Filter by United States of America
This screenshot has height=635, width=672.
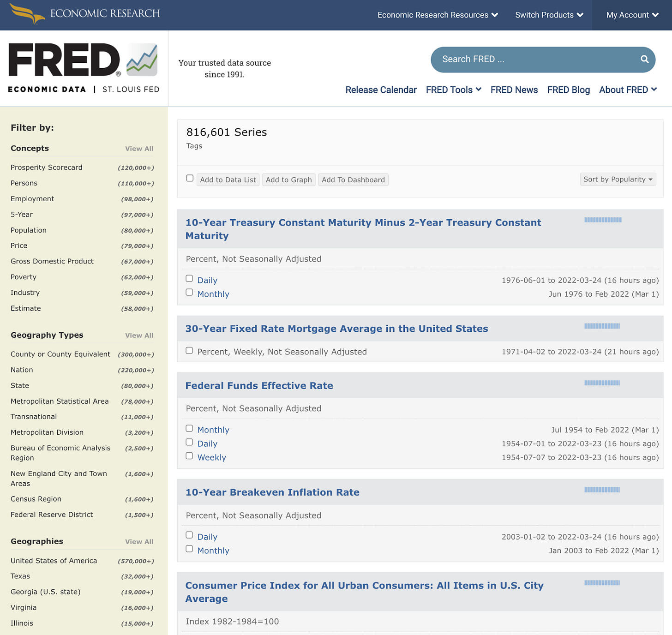(54, 561)
